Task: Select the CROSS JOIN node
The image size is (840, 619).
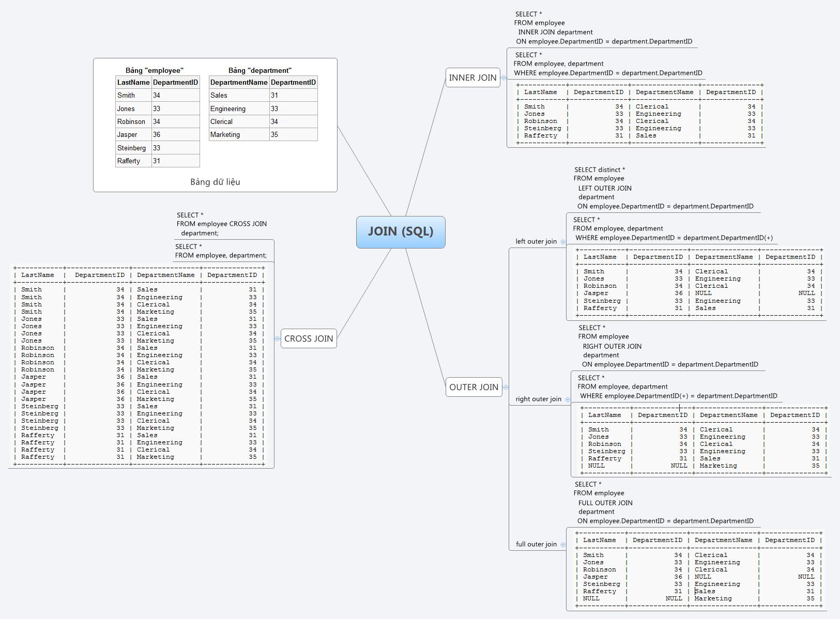Action: tap(309, 339)
